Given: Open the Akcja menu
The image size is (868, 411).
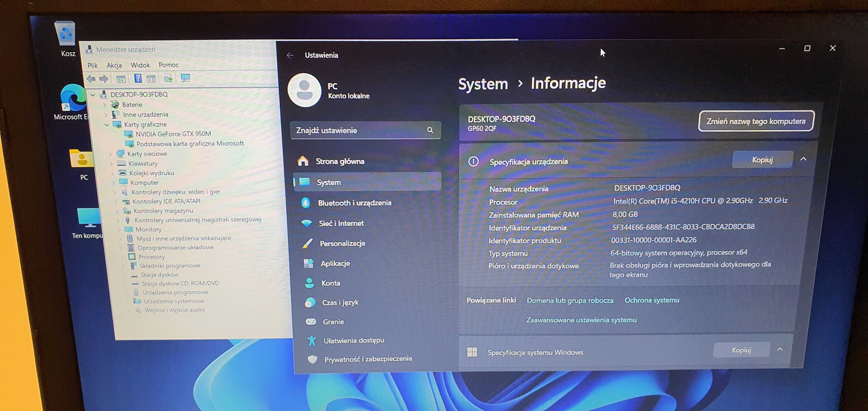Looking at the screenshot, I should [114, 65].
